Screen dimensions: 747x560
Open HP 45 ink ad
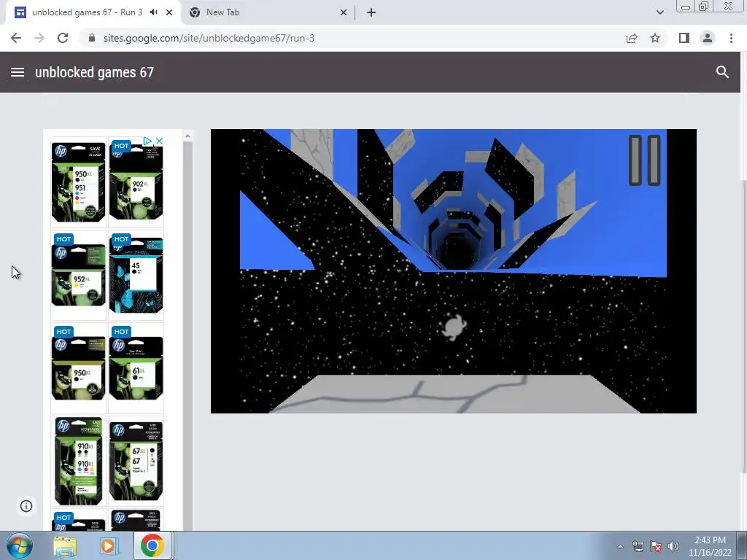point(136,274)
